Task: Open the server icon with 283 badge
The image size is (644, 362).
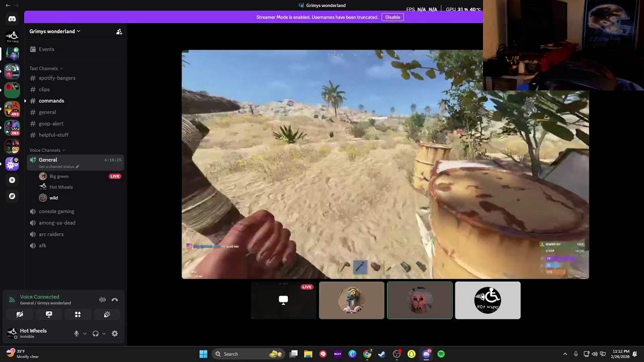Action: (12, 128)
